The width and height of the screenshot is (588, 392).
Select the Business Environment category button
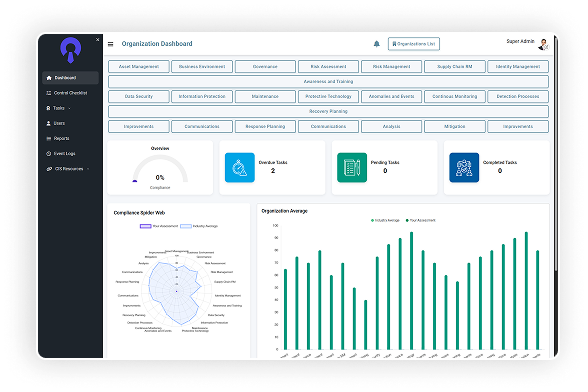(202, 66)
